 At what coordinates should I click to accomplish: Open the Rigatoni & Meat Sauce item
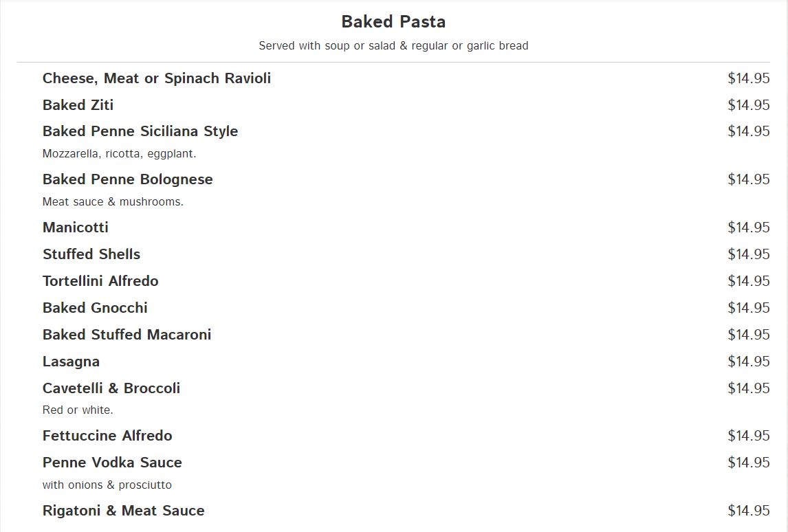124,511
